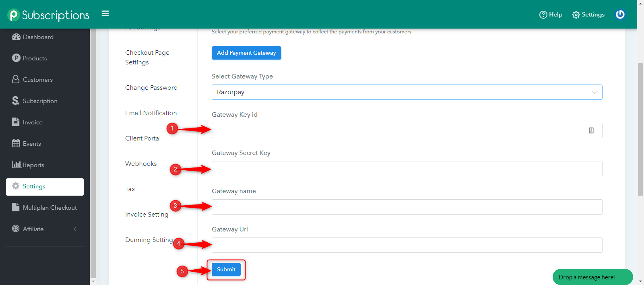Open Webhooks settings
This screenshot has width=644, height=285.
click(x=141, y=164)
